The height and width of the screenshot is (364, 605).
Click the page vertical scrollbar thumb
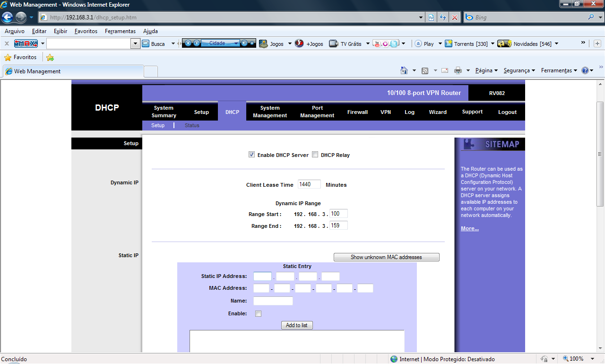tap(600, 154)
